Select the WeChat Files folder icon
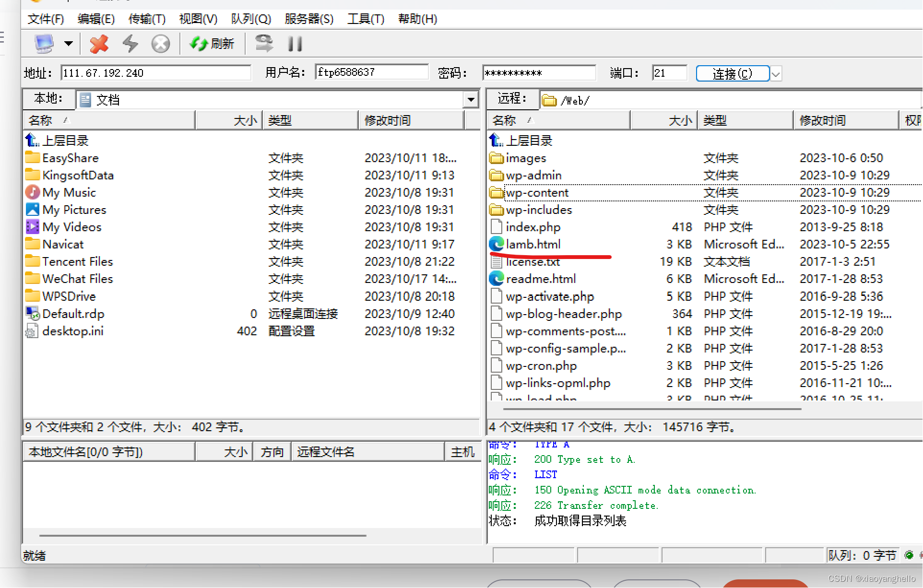This screenshot has width=923, height=588. point(32,278)
